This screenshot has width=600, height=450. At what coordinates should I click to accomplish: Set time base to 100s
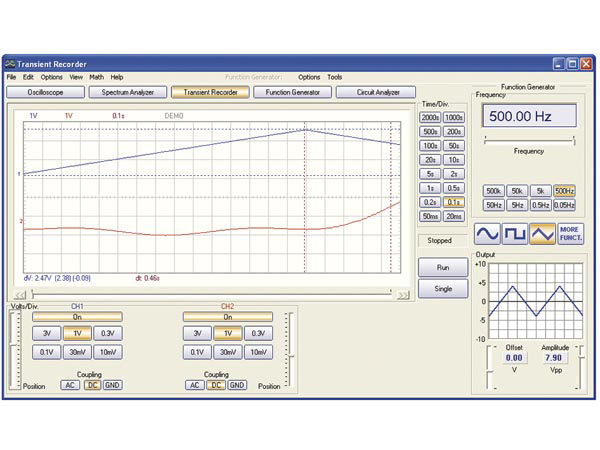click(x=430, y=146)
